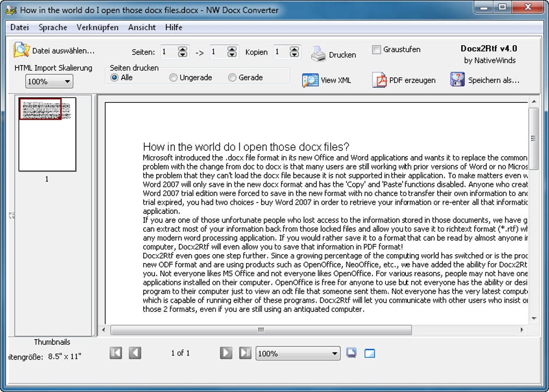Open the HTML Import Skalierung dropdown

[x=49, y=82]
